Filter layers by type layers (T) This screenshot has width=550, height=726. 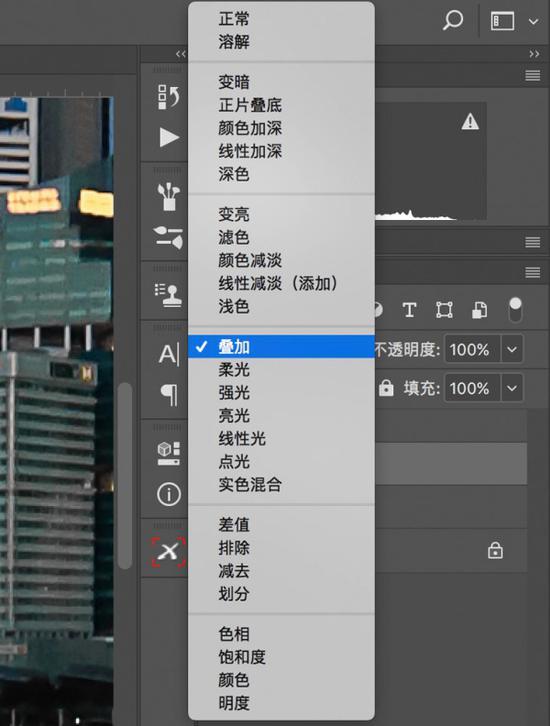(x=409, y=310)
